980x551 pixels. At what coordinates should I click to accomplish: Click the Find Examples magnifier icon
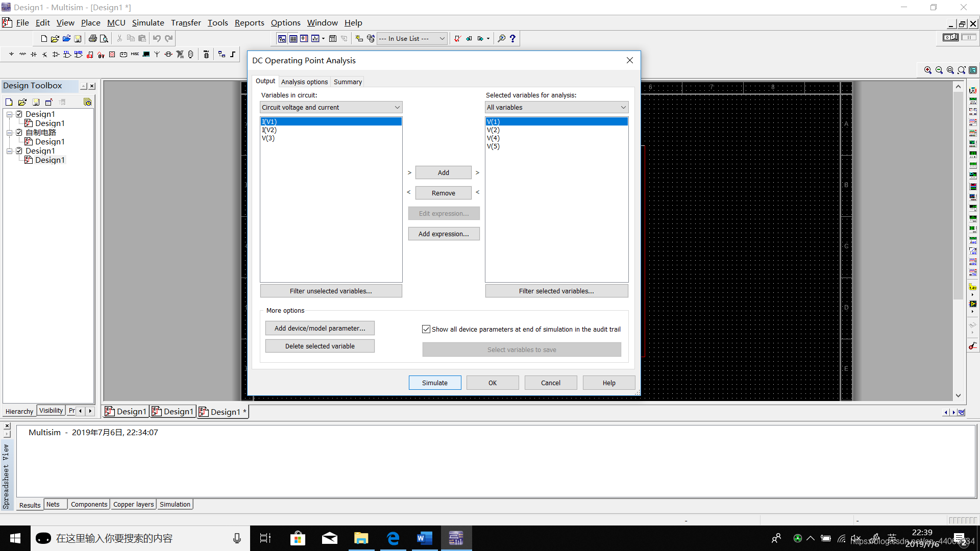[x=502, y=38]
